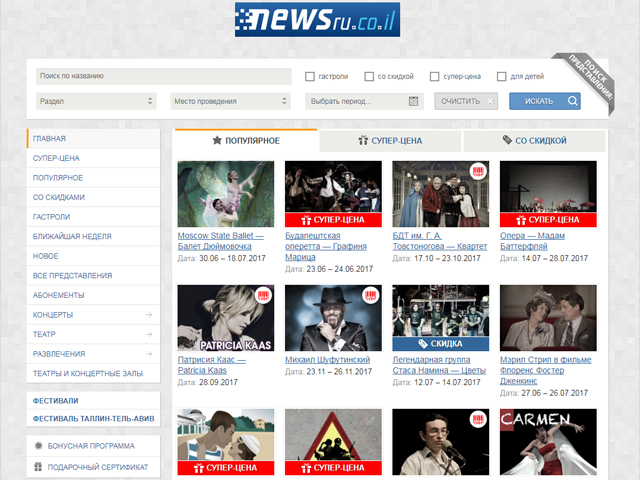Open НОВОЕ in the sidebar menu

93,256
